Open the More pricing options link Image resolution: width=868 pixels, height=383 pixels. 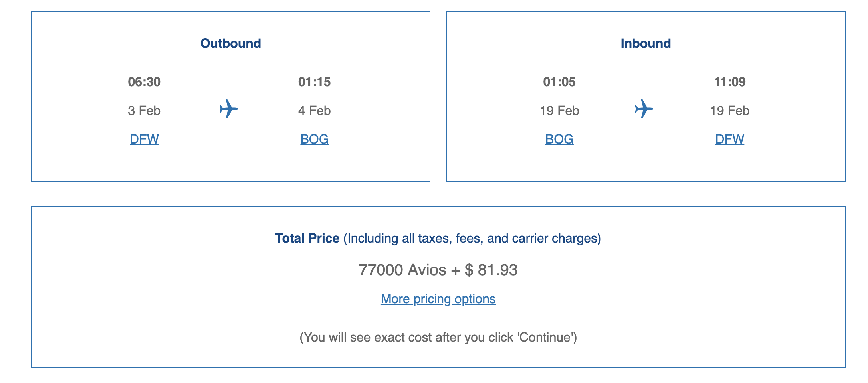(438, 299)
